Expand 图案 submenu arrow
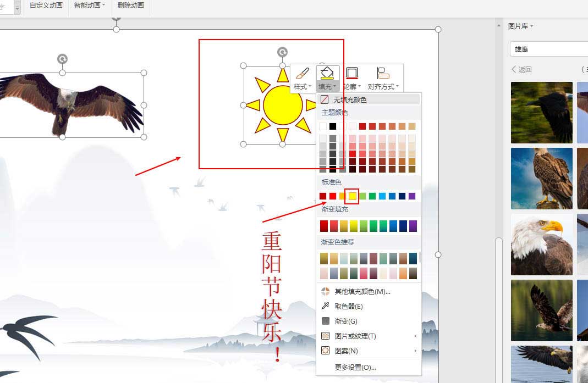 [x=415, y=351]
